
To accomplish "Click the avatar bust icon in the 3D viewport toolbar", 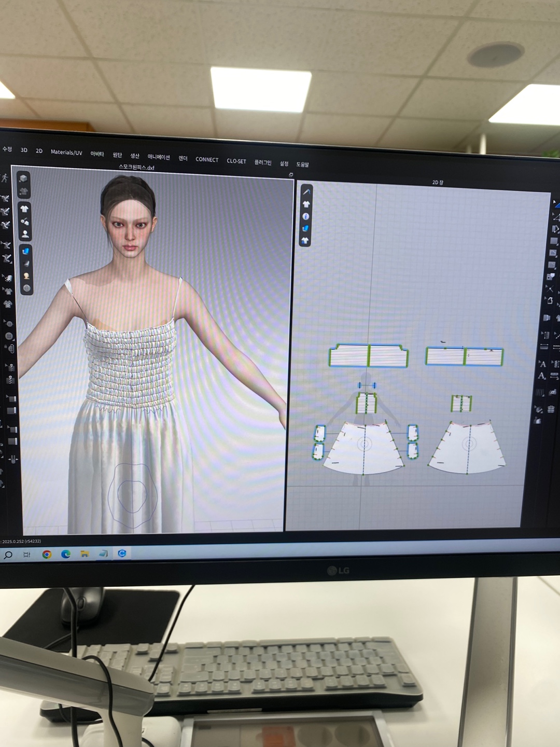I will pos(26,275).
